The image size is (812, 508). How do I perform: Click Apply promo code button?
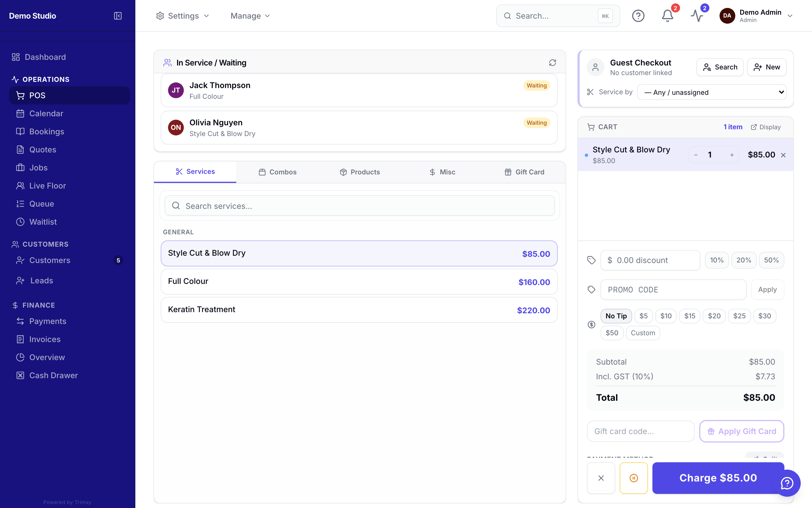[x=767, y=290]
